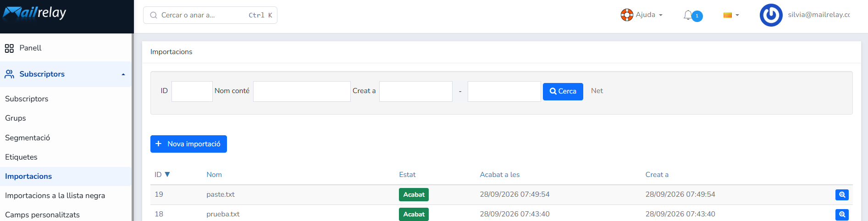Click prueba.txt file name
868x221 pixels.
(223, 214)
